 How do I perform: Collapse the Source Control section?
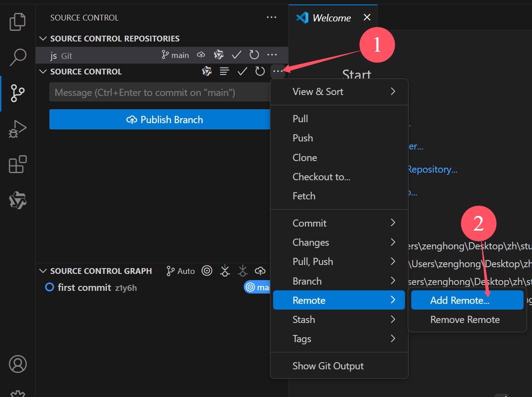click(43, 71)
